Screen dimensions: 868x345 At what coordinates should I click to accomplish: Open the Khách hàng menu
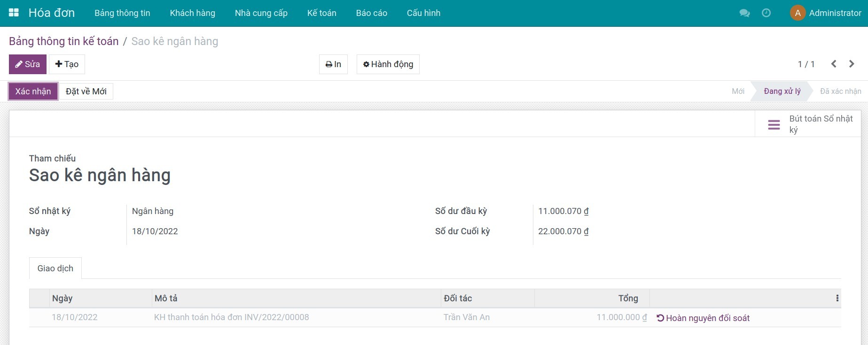[x=192, y=13]
